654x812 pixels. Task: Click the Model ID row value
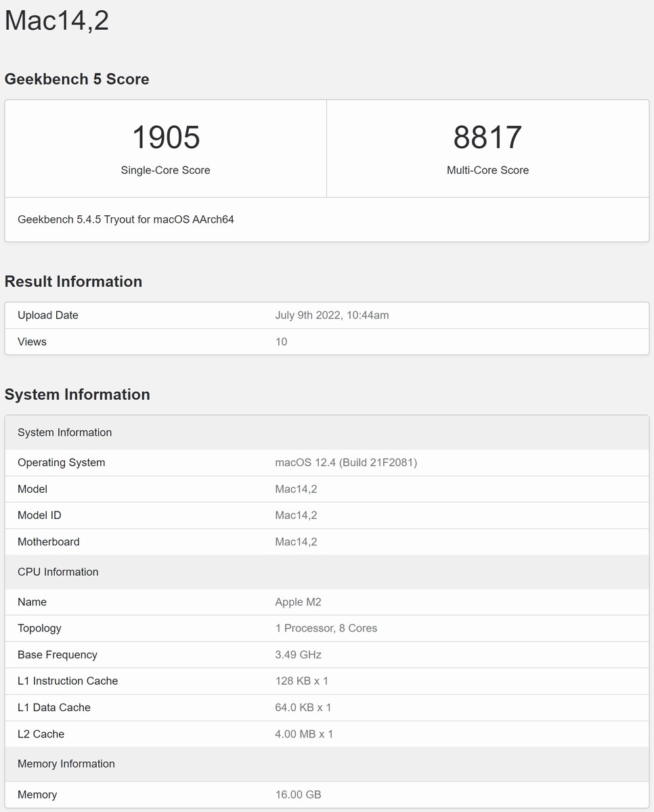[x=296, y=516]
